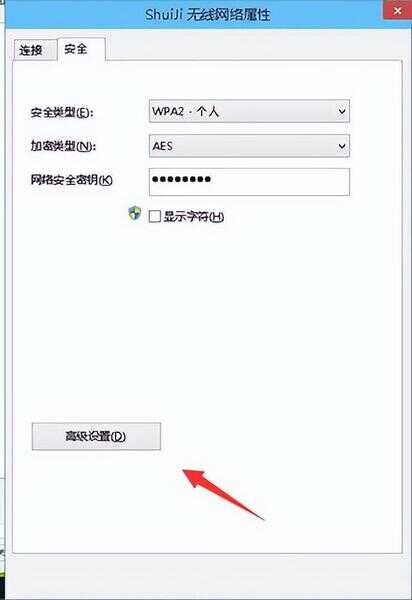Image resolution: width=412 pixels, height=600 pixels.
Task: Open the 加密类型 dropdown arrow
Action: pyautogui.click(x=342, y=146)
